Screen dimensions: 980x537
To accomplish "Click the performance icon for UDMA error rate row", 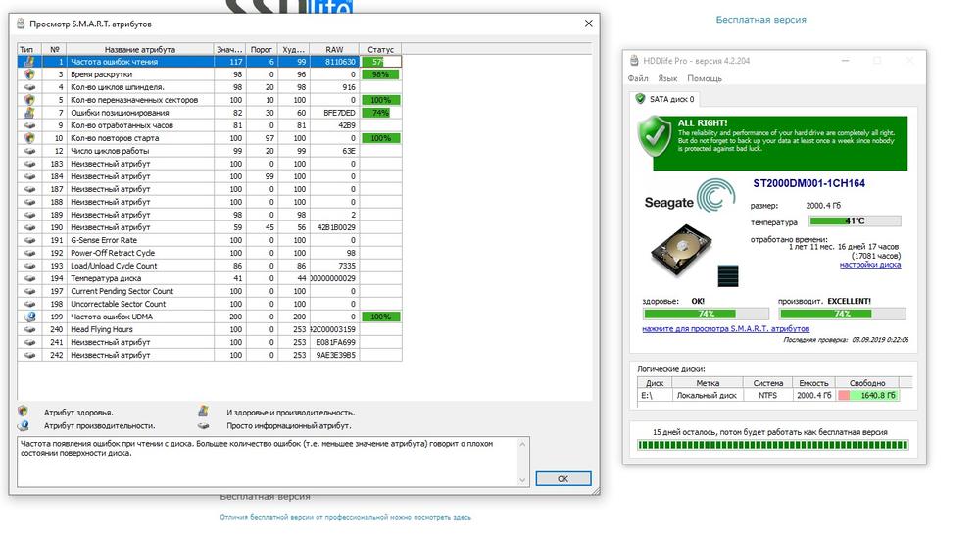I will point(28,317).
